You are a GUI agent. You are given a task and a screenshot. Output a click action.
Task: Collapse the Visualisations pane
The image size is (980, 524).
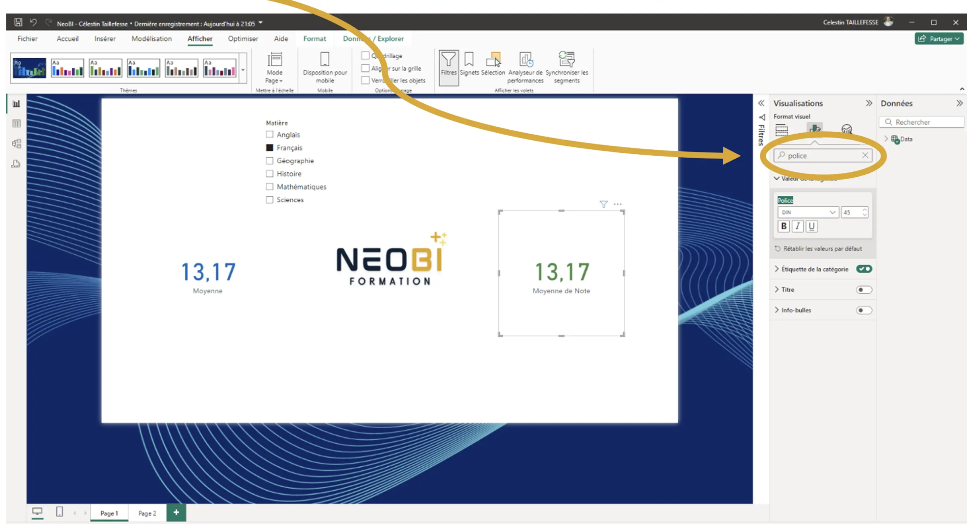(x=869, y=103)
